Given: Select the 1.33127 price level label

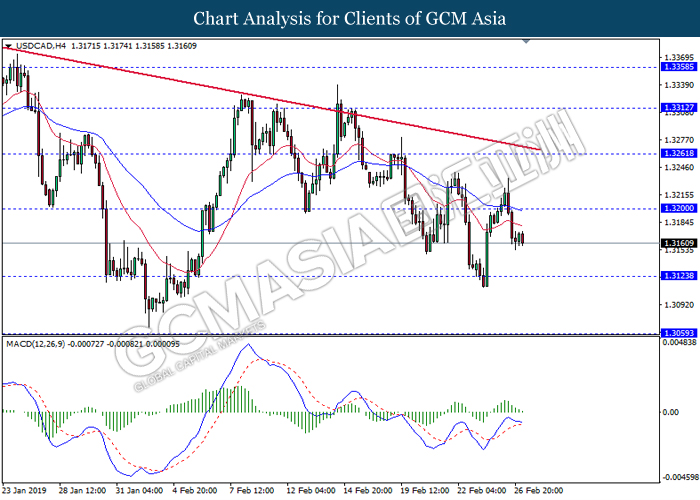Looking at the screenshot, I should [679, 108].
